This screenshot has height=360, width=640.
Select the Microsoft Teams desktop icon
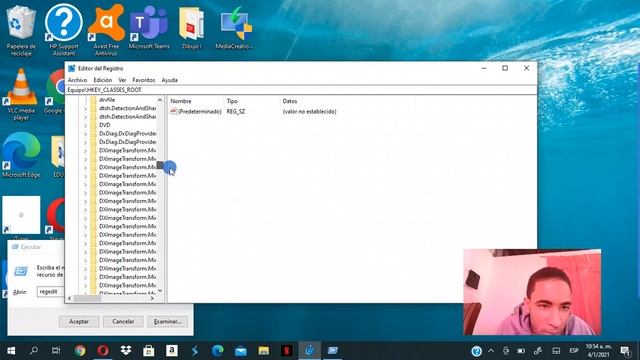[x=149, y=28]
